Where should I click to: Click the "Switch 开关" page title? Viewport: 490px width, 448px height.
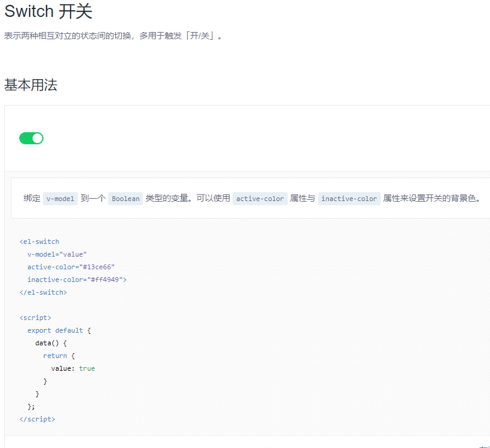[x=48, y=11]
